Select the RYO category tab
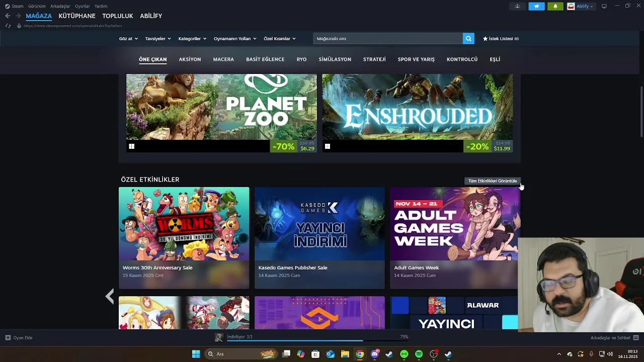 tap(301, 59)
